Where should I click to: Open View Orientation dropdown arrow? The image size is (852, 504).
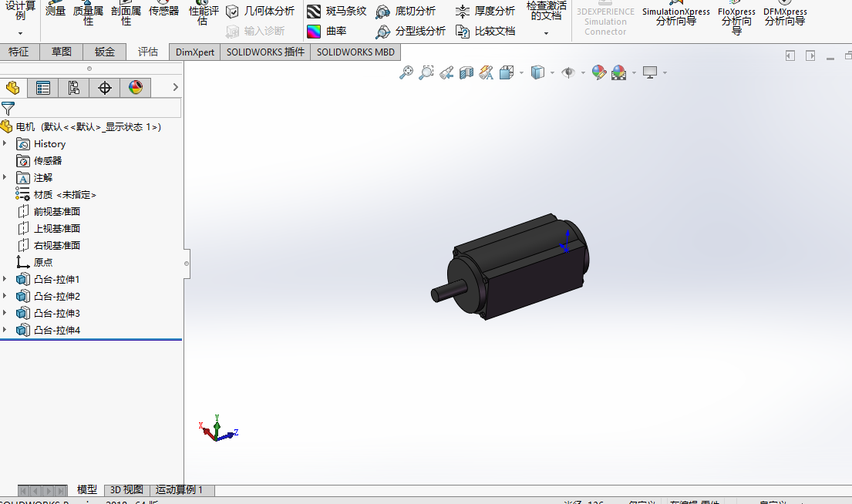pyautogui.click(x=522, y=72)
